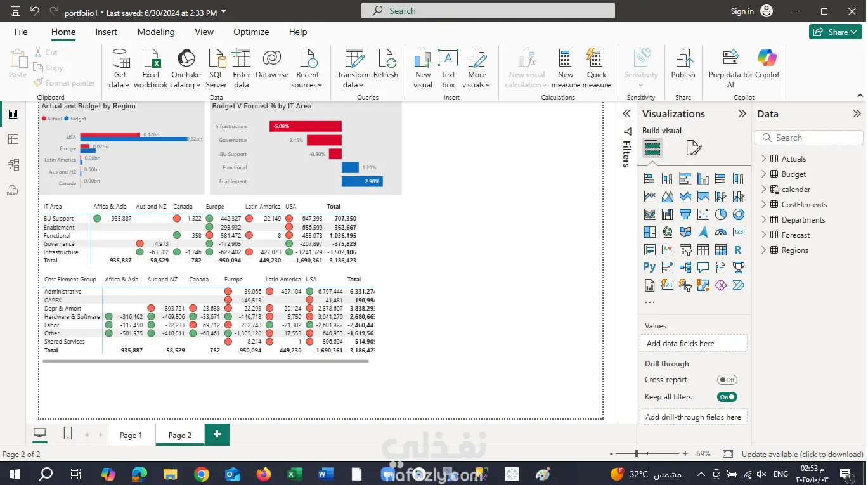Open Copilot from the ribbon
Image resolution: width=868 pixels, height=485 pixels.
click(767, 65)
